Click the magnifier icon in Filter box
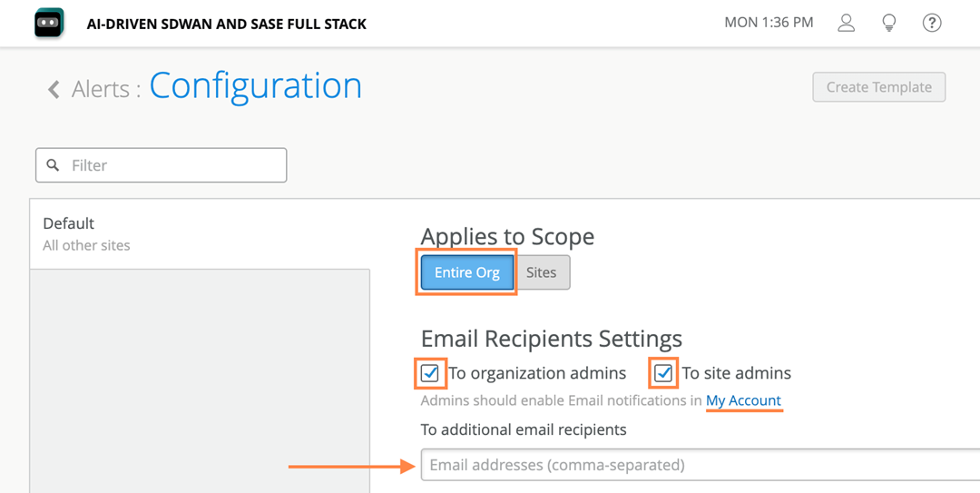The image size is (980, 493). pos(53,165)
